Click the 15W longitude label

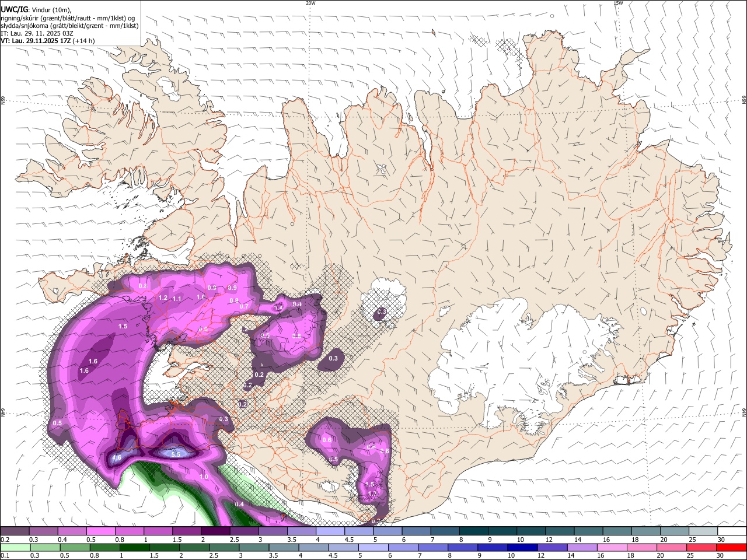click(617, 3)
